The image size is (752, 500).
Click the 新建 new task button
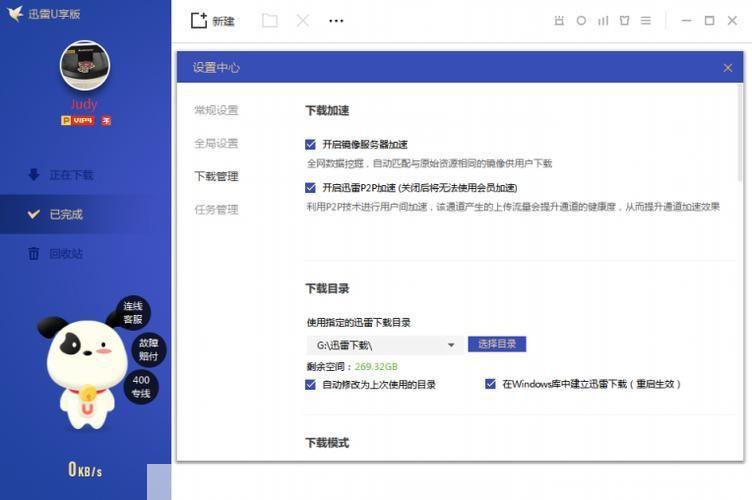click(212, 21)
